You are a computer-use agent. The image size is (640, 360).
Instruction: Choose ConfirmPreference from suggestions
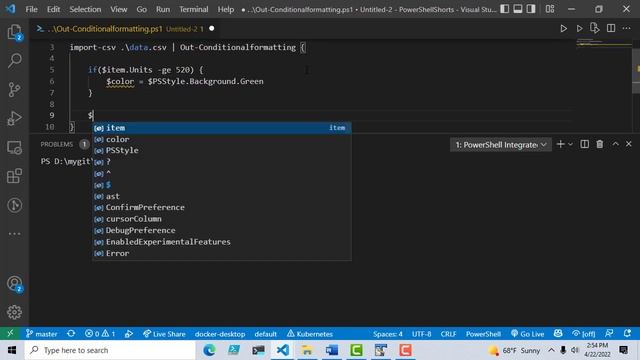[x=222, y=207]
